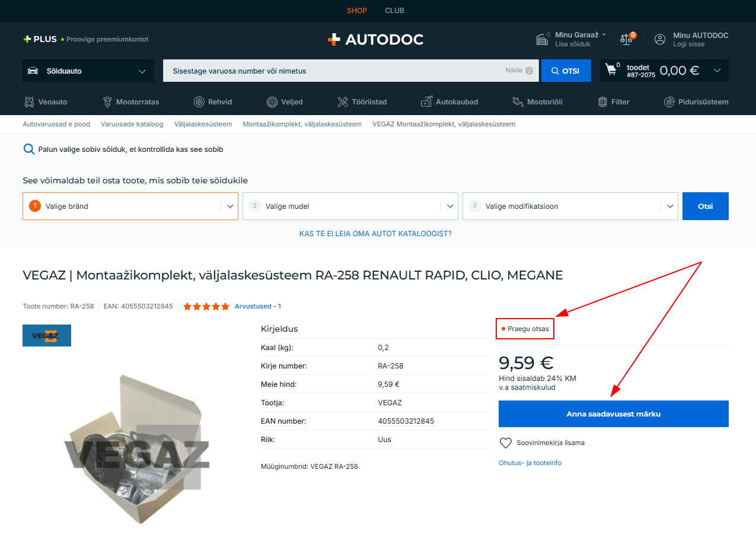
Task: Click the AUTODOC logo
Action: pos(375,40)
